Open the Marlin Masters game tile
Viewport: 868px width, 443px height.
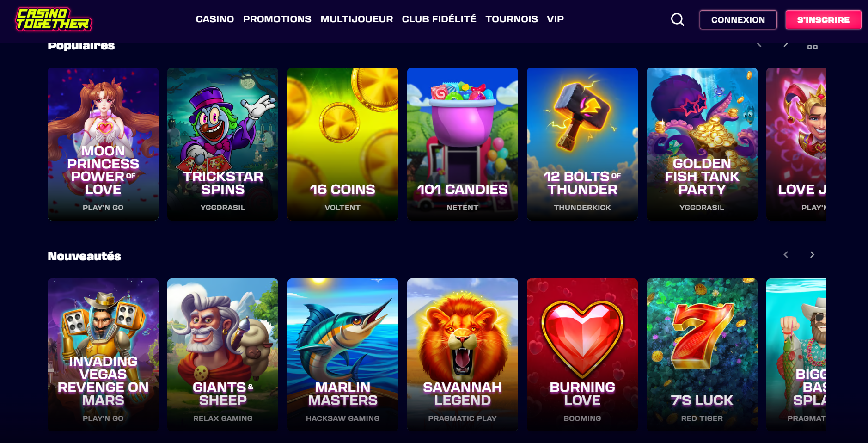(343, 355)
